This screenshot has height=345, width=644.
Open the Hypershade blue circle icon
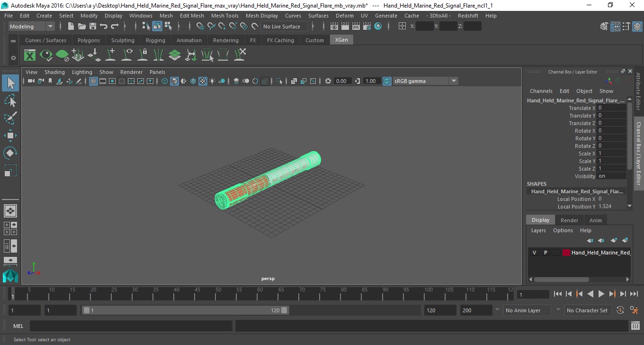tap(378, 27)
